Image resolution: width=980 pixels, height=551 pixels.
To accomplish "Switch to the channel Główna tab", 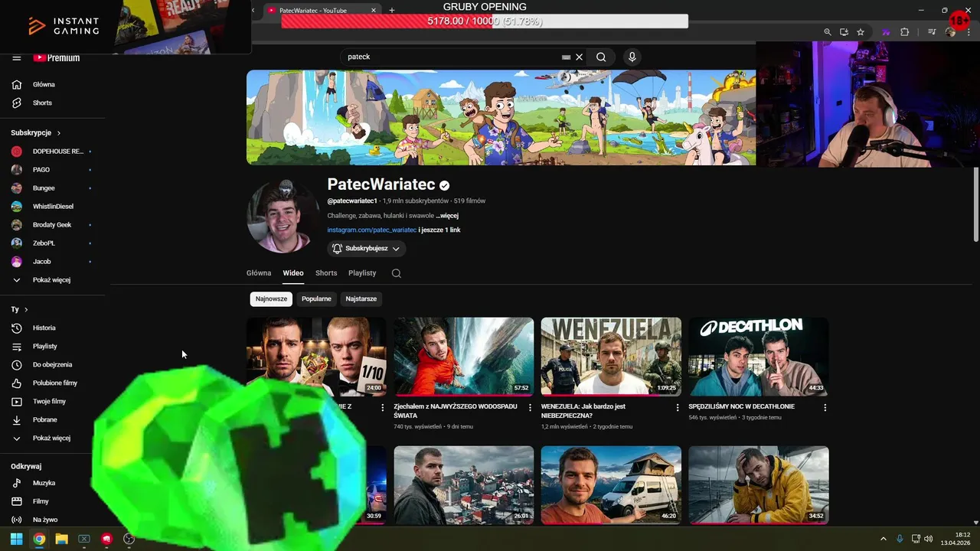I will point(259,273).
